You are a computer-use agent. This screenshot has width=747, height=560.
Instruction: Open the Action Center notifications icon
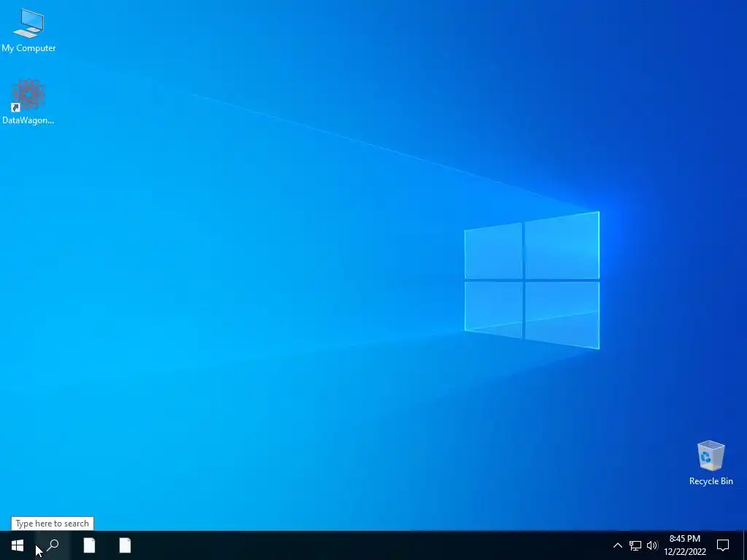(x=723, y=545)
